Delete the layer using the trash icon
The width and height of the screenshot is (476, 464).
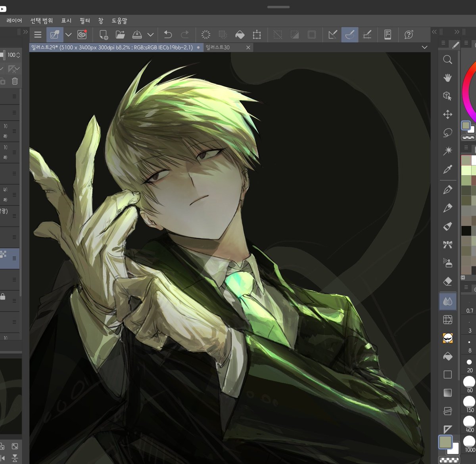click(x=15, y=81)
